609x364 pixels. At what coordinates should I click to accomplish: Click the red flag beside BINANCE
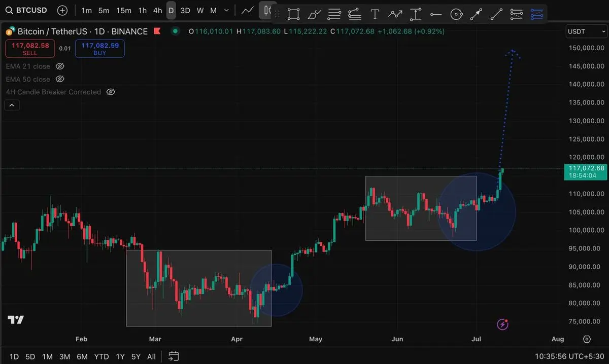157,31
